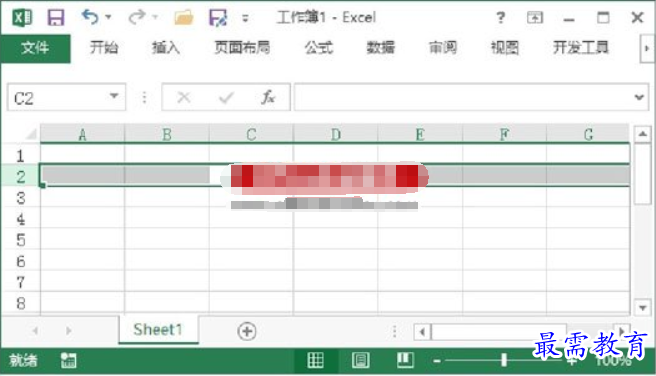Switch to the 开始 tab
The image size is (656, 376).
[104, 48]
